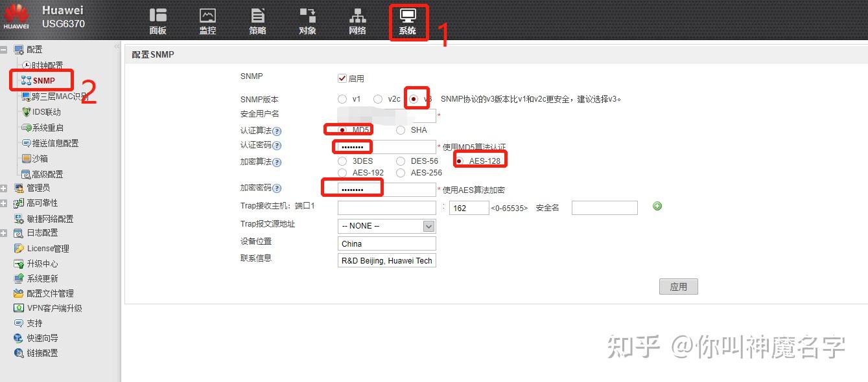Open the 网络 network tab
868x382 pixels.
(x=357, y=21)
